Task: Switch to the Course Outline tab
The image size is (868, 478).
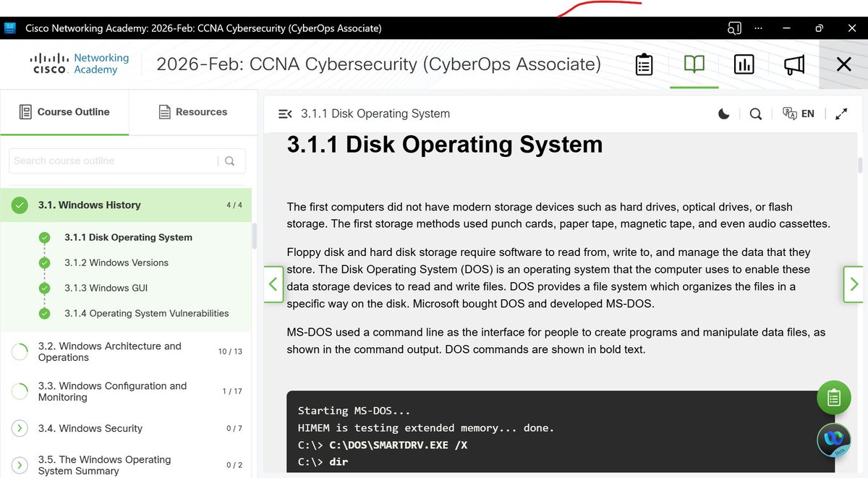Action: pyautogui.click(x=64, y=112)
